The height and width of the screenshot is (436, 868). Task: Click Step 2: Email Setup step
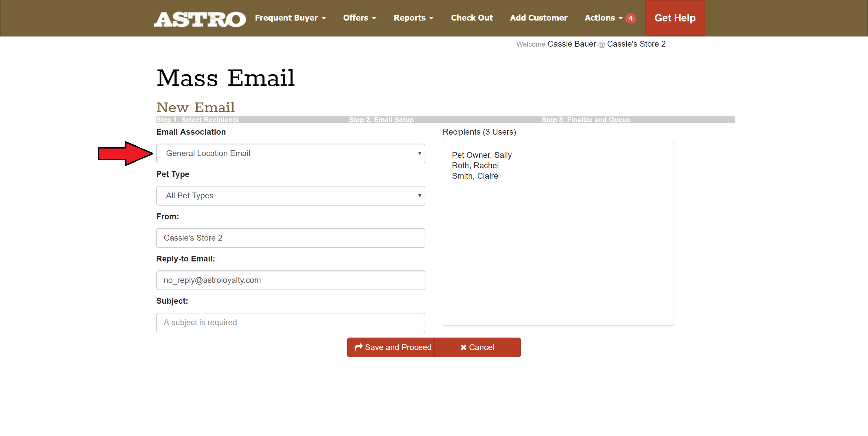pos(381,120)
